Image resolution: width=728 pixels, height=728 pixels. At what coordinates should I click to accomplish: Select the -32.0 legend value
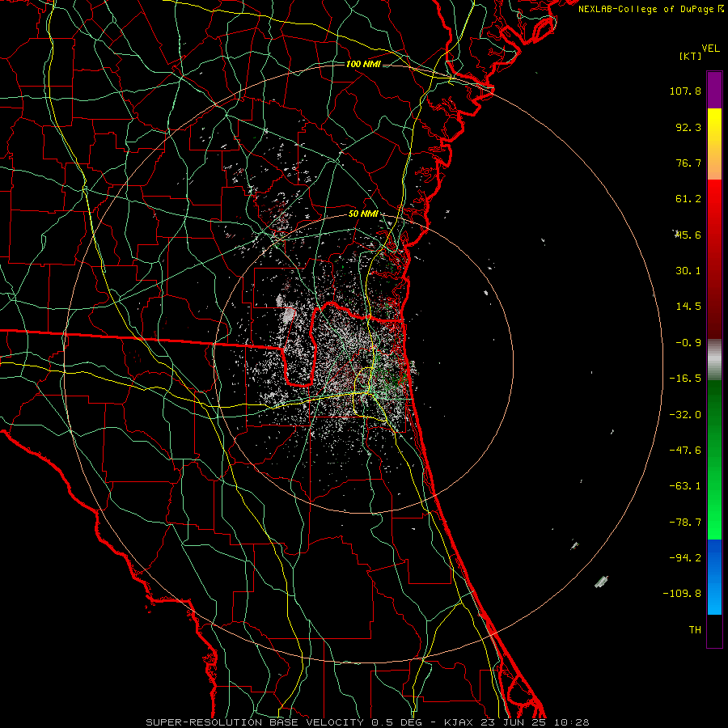tap(685, 415)
